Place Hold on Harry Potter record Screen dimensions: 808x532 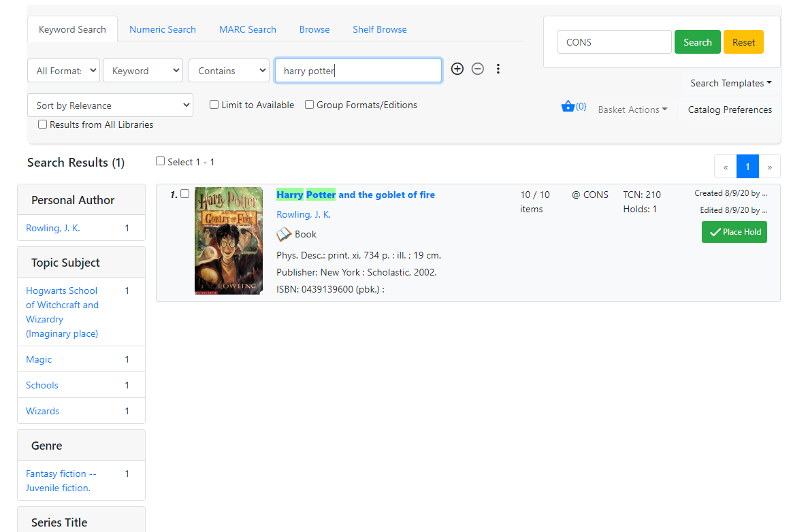click(x=734, y=231)
